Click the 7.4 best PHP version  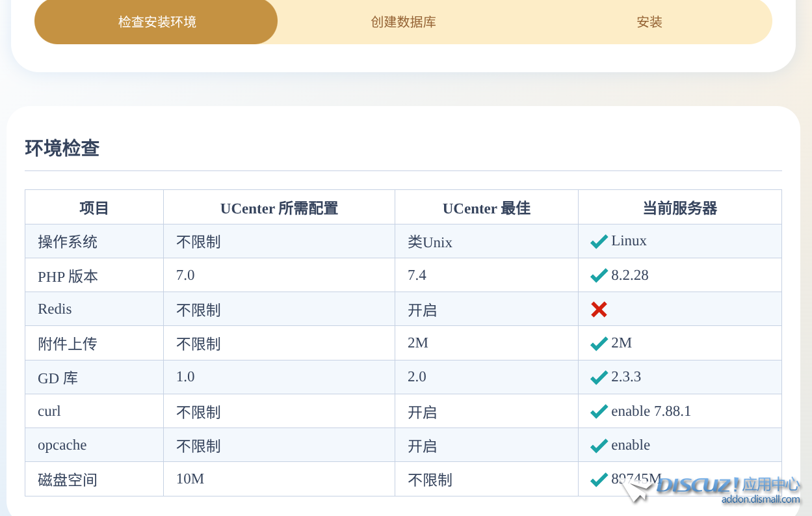[417, 275]
